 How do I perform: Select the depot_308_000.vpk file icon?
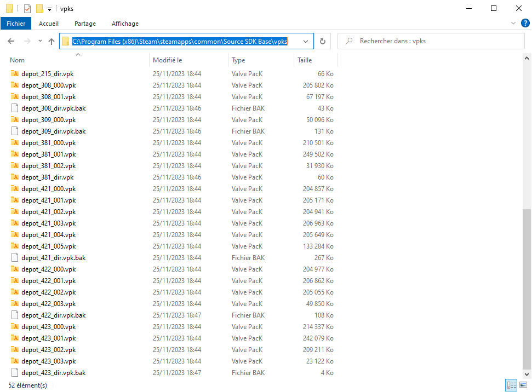[15, 85]
